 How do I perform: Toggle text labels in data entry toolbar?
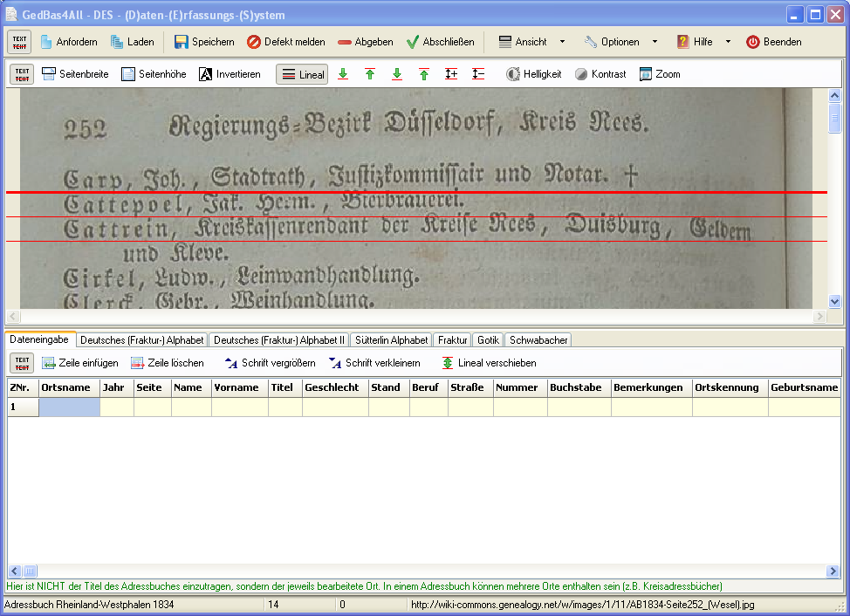(22, 363)
